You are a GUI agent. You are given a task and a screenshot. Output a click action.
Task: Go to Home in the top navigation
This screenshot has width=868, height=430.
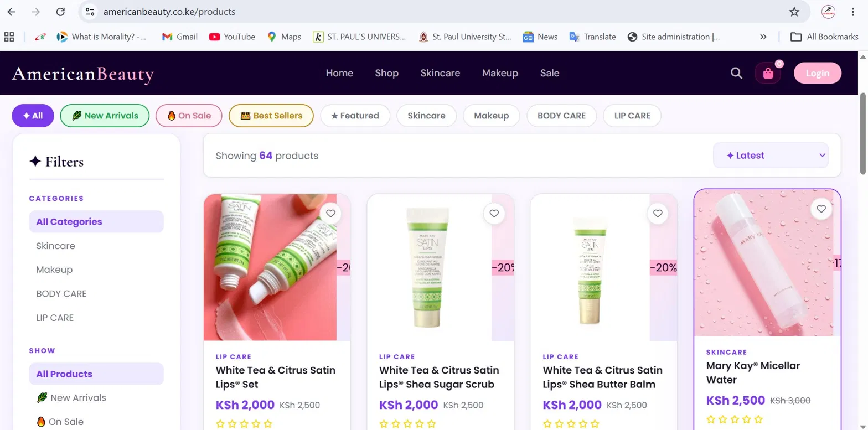point(339,73)
